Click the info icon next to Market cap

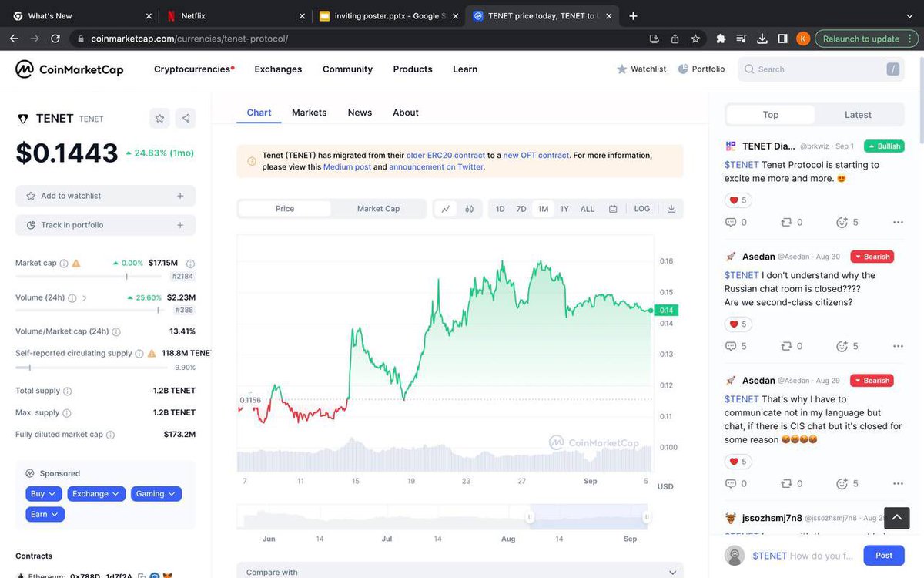coord(64,264)
